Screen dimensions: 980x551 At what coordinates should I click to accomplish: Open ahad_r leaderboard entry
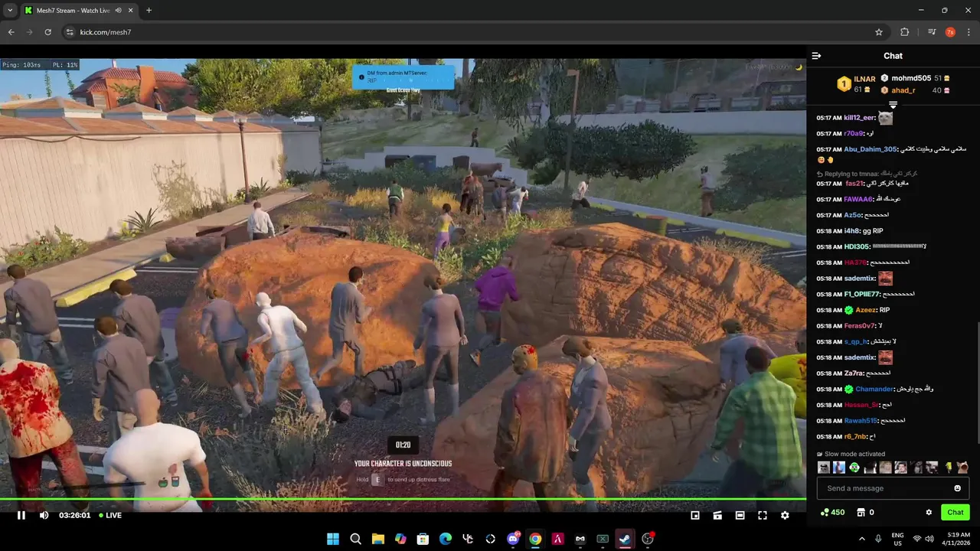(915, 90)
